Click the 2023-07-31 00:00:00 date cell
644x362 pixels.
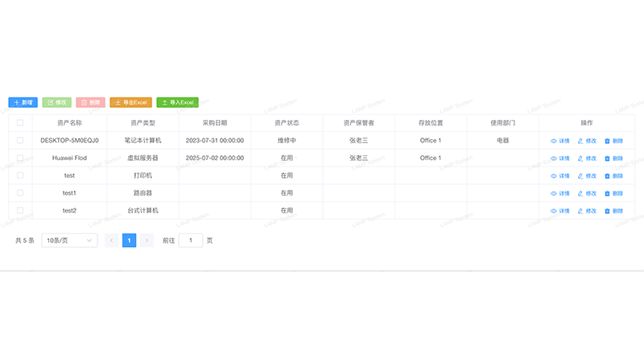tap(215, 140)
